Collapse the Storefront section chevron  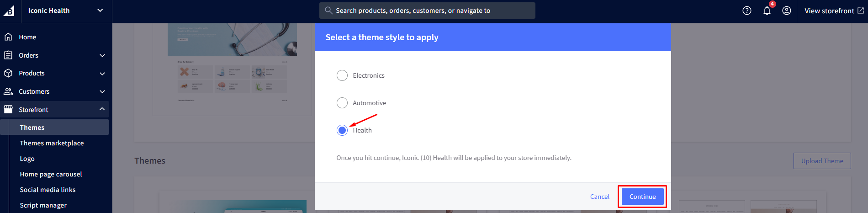tap(102, 109)
